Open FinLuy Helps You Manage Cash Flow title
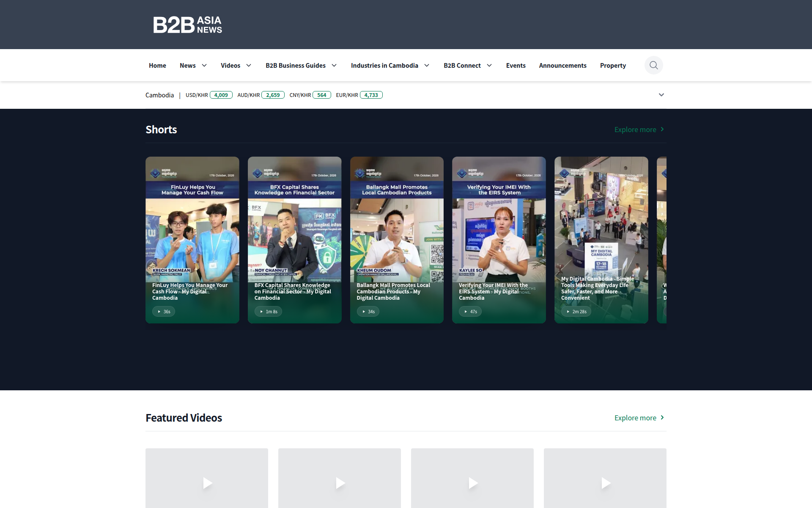 [190, 292]
